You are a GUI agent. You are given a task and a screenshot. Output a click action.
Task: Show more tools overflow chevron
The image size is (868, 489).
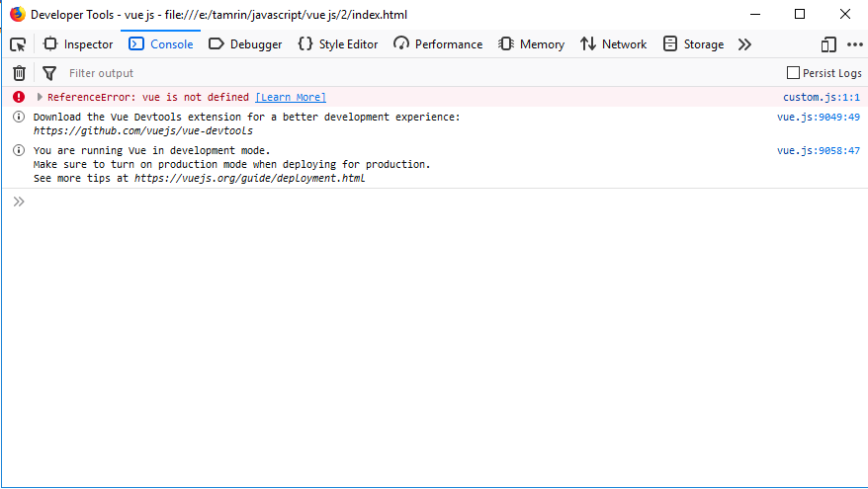744,44
